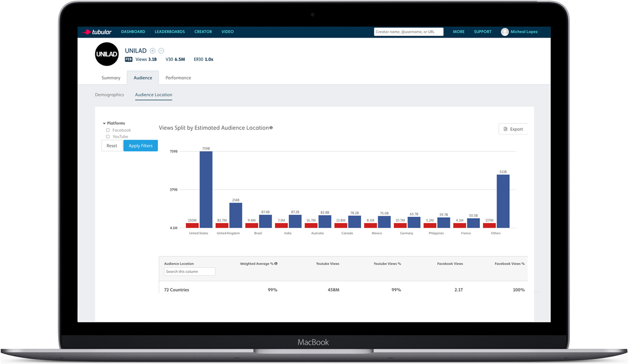Switch to the Summary tab

pyautogui.click(x=111, y=78)
